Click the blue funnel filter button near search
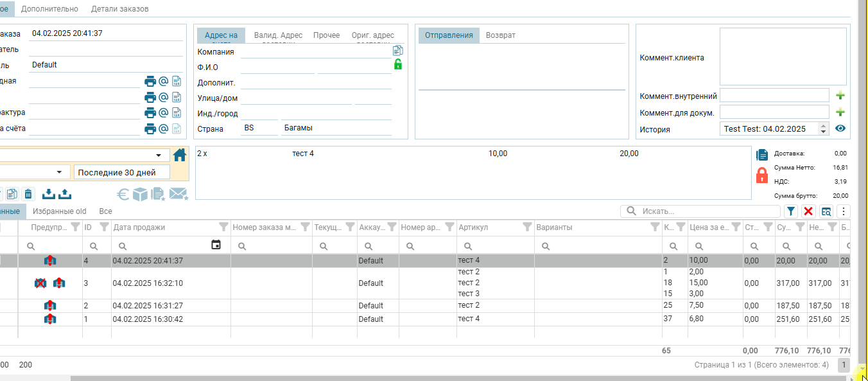This screenshot has height=381, width=868. (x=791, y=211)
